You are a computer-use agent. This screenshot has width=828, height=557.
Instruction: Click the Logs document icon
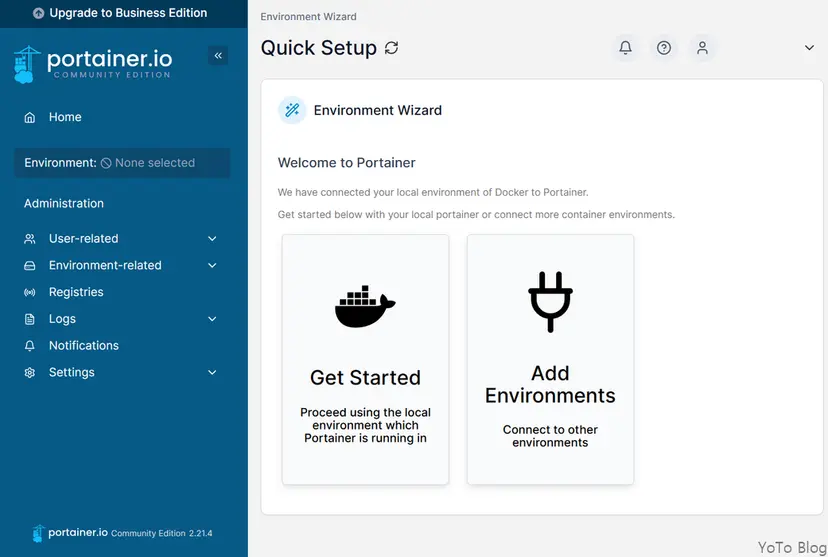pos(30,319)
